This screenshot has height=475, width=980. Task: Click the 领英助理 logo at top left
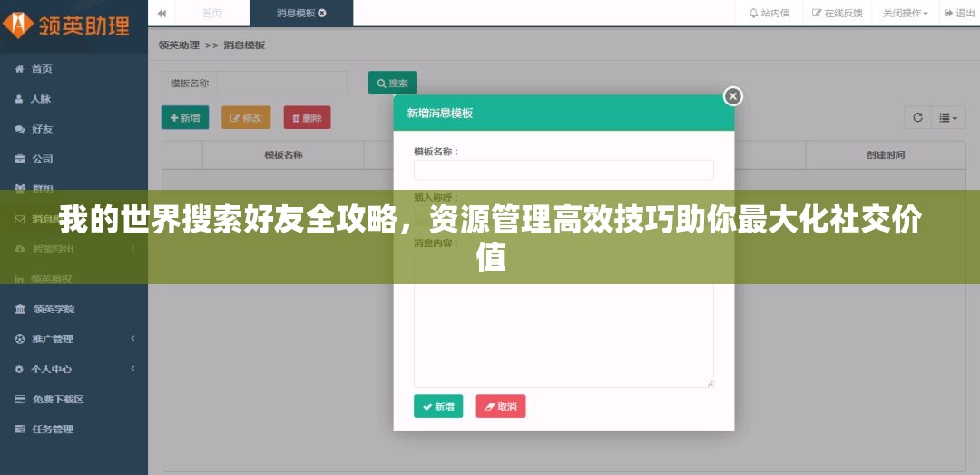click(65, 25)
